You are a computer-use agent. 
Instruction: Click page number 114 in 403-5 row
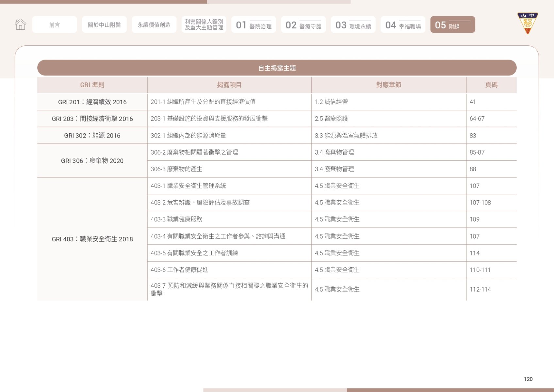pos(475,253)
